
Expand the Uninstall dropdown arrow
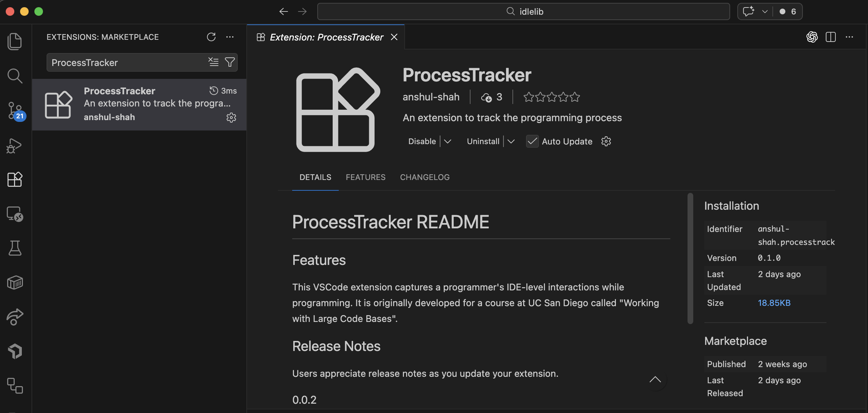[x=511, y=141]
